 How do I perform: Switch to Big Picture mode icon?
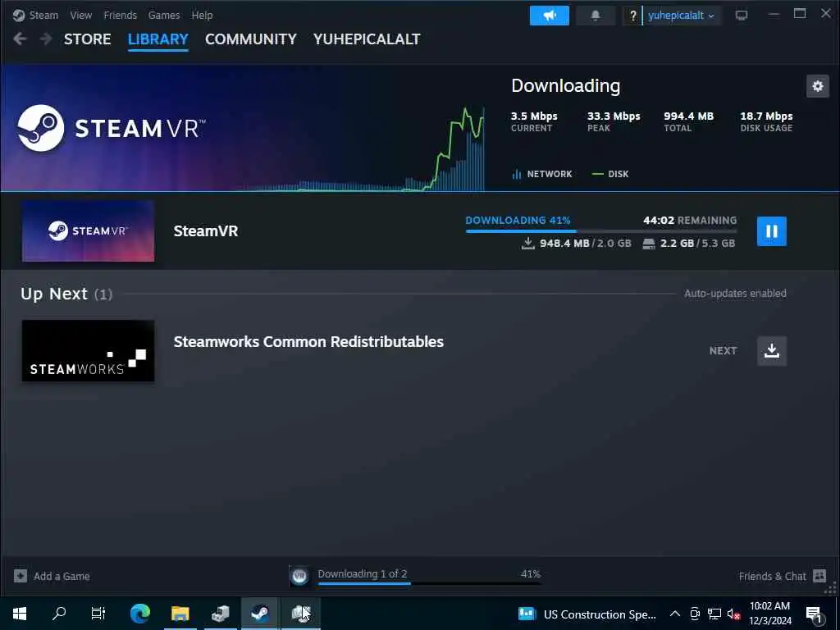[742, 16]
